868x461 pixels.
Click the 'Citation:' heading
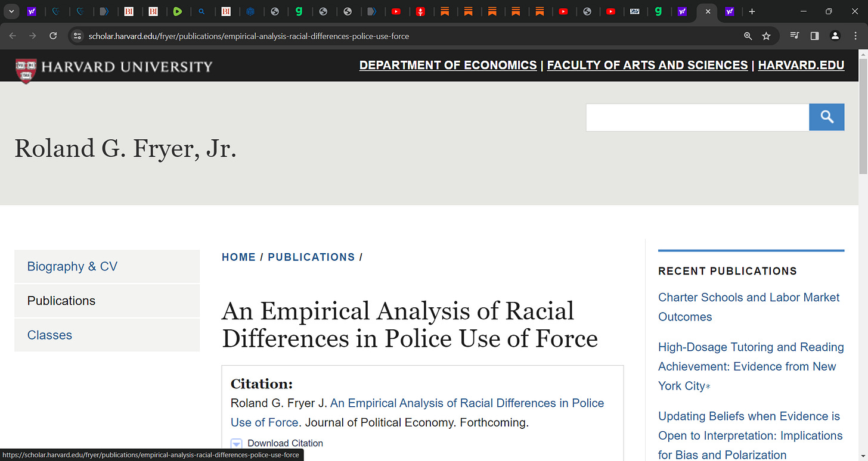tap(262, 384)
